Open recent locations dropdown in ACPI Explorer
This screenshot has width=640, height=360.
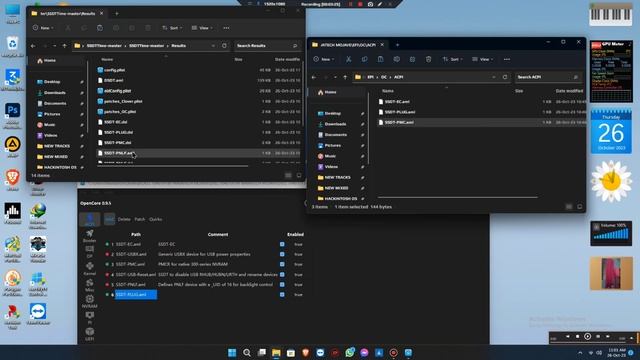coord(335,77)
